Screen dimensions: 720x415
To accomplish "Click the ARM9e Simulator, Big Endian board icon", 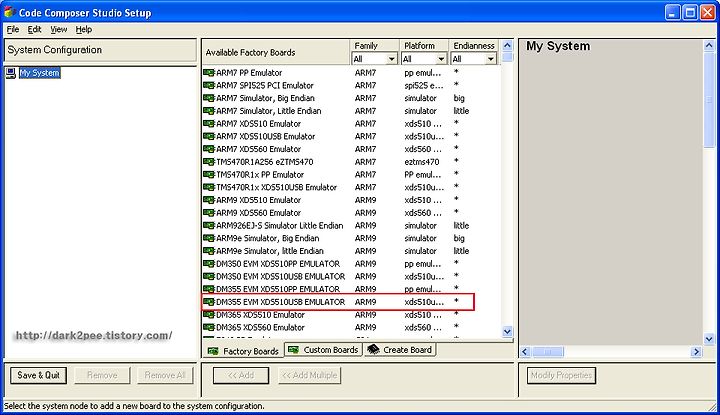I will [x=208, y=238].
